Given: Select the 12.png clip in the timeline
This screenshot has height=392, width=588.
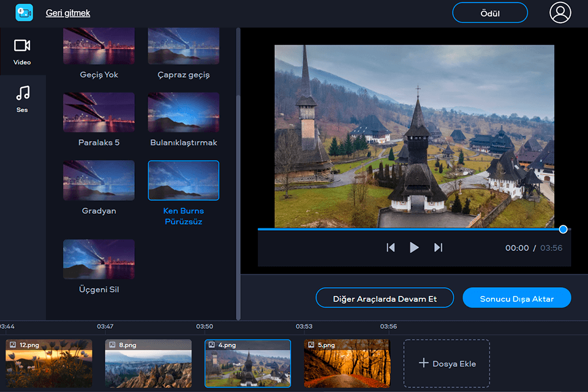Looking at the screenshot, I should point(48,363).
